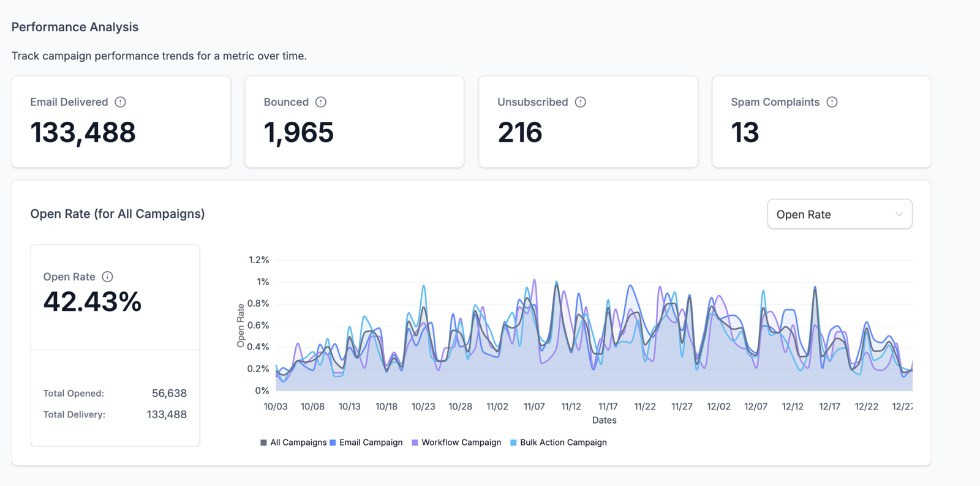
Task: Open the Open Rate metric dropdown
Action: point(839,214)
